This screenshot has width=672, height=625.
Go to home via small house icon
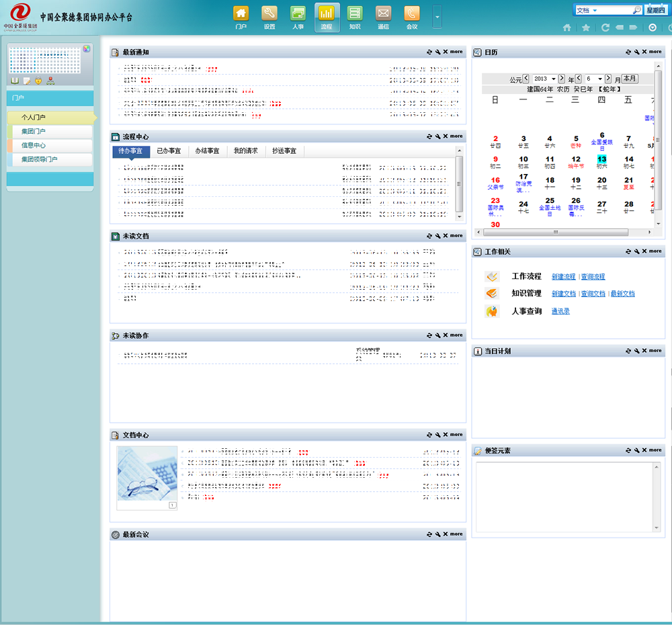[566, 28]
